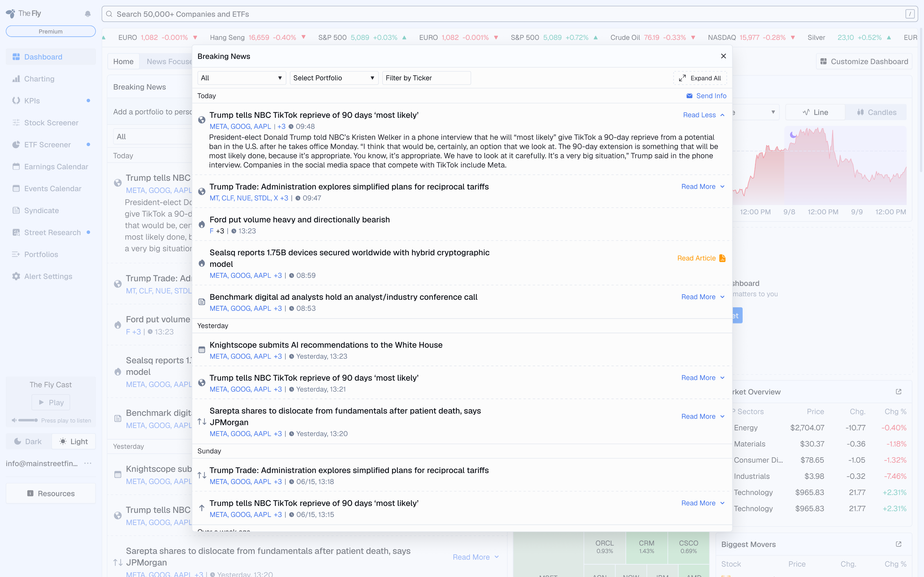The height and width of the screenshot is (577, 924).
Task: Collapse TikTok story with Read Less
Action: pyautogui.click(x=704, y=115)
